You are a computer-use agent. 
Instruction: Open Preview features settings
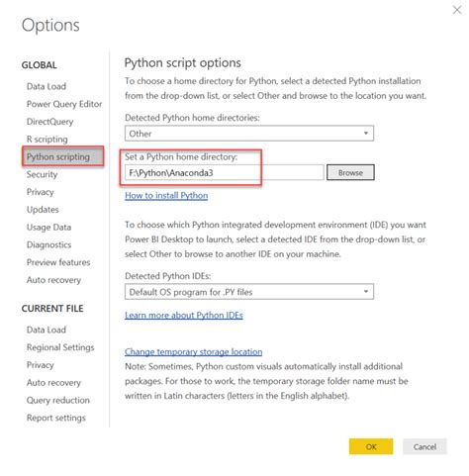pyautogui.click(x=58, y=262)
